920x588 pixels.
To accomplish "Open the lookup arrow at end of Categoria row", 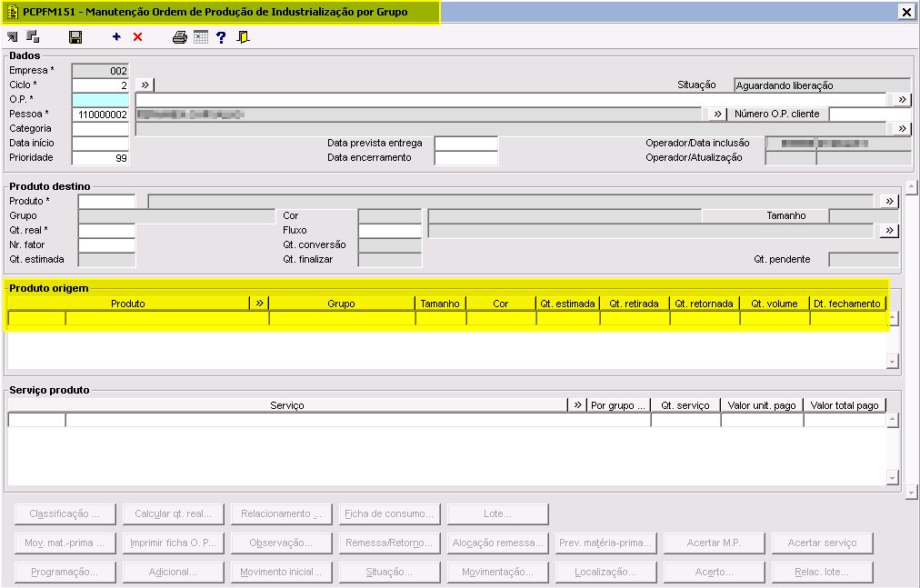I will [x=902, y=128].
